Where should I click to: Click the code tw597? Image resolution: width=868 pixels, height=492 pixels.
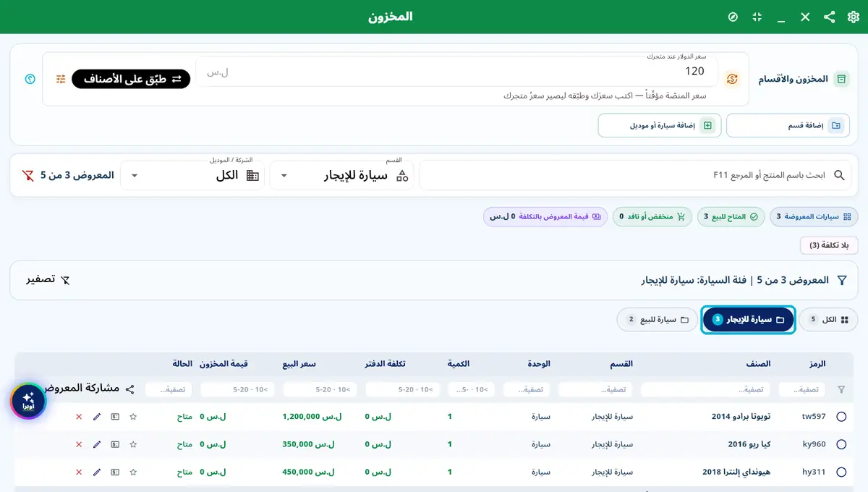tap(814, 417)
